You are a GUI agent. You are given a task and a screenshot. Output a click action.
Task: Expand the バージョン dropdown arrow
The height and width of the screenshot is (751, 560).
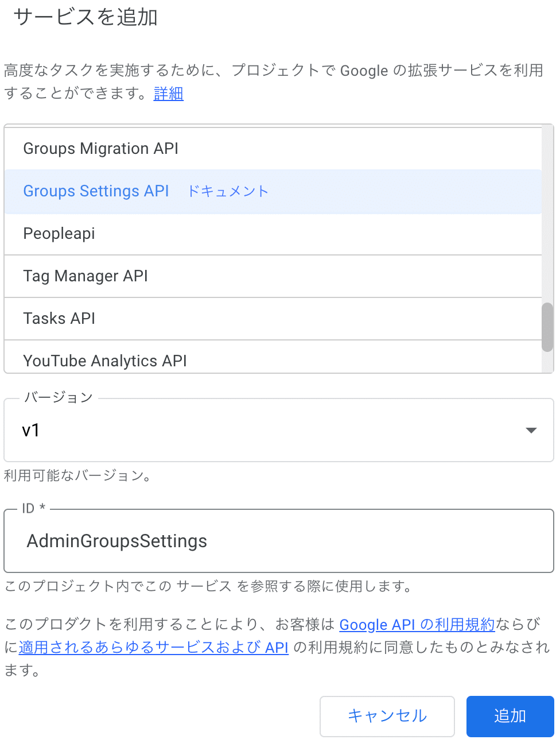[x=531, y=430]
